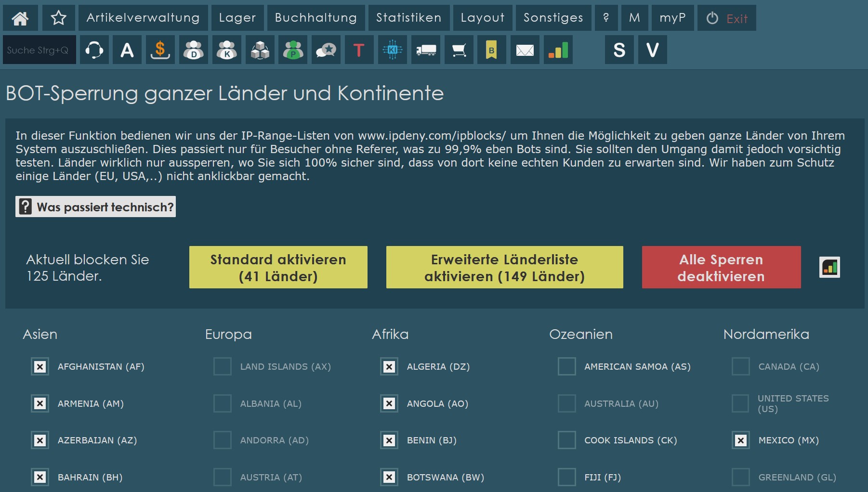The height and width of the screenshot is (492, 868).
Task: Check COOK ISLANDS (CK) checkbox
Action: click(x=567, y=440)
